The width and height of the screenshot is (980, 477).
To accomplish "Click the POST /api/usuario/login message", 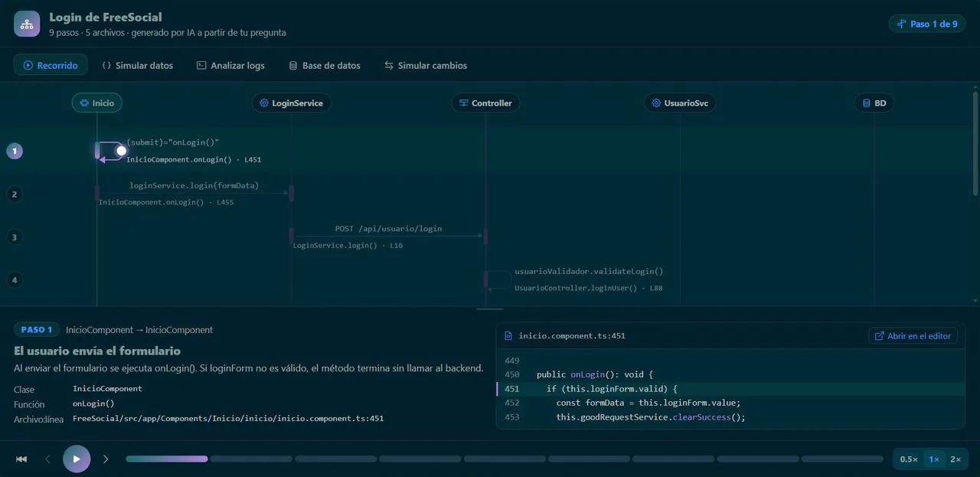I will coord(388,228).
